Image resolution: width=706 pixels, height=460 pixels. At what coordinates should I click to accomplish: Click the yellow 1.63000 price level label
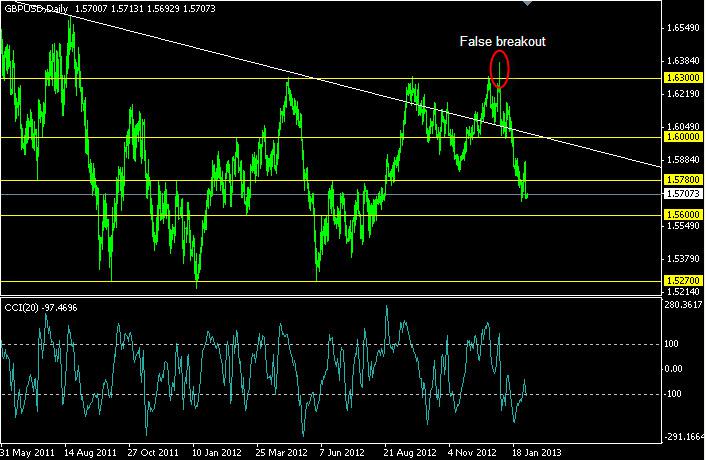(x=683, y=77)
